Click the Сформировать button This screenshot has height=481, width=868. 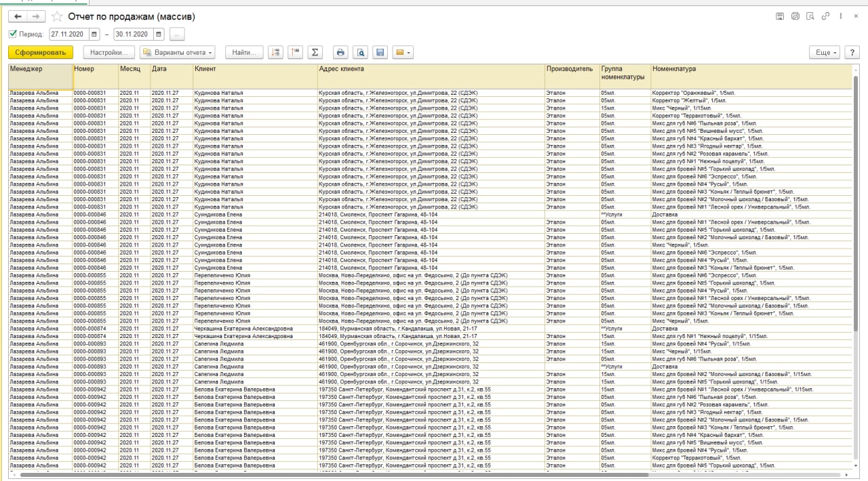(41, 52)
